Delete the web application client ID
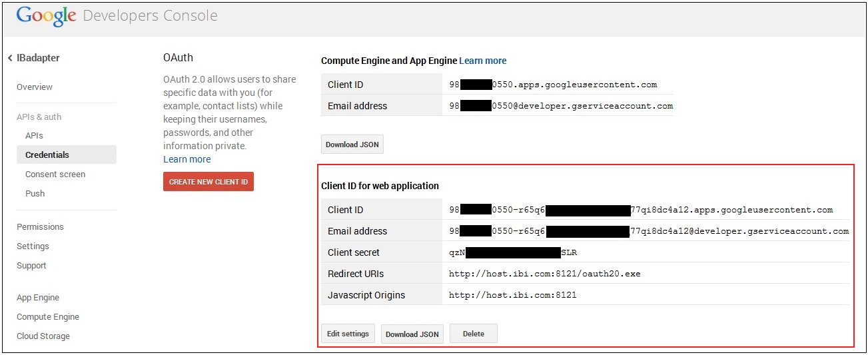The width and height of the screenshot is (868, 355). tap(474, 333)
